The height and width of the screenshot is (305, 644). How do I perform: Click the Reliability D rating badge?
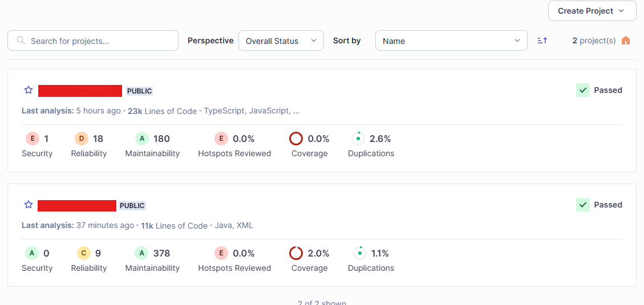click(82, 139)
